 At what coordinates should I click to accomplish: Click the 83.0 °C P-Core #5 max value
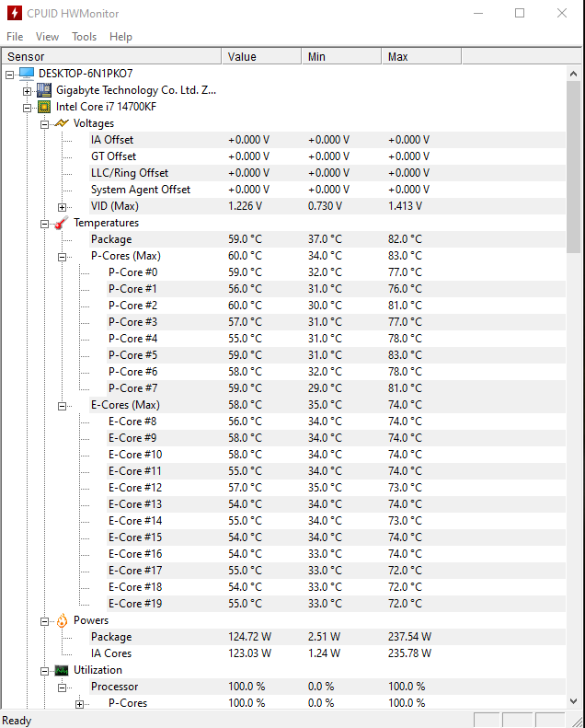point(405,355)
